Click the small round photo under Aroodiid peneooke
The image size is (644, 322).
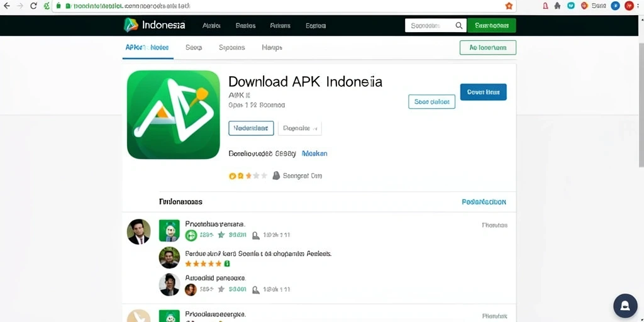tap(191, 289)
